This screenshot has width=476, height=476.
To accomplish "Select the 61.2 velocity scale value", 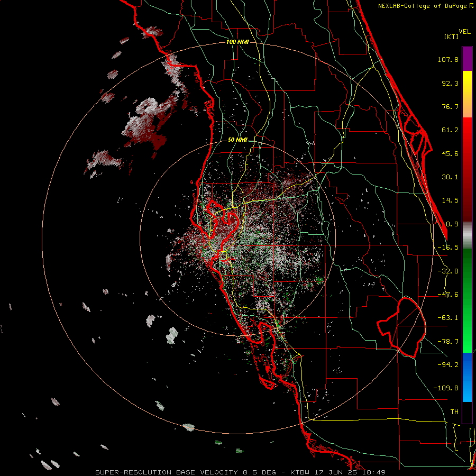I will [x=450, y=130].
